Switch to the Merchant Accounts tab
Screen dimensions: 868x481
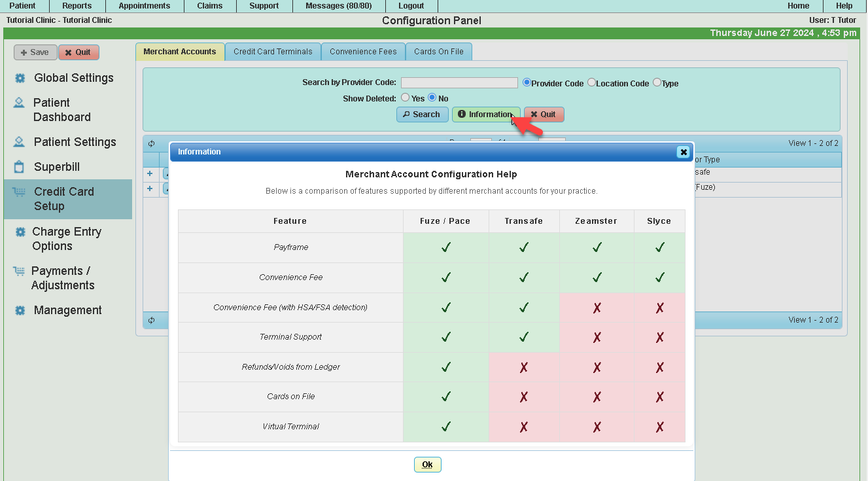[x=180, y=52]
